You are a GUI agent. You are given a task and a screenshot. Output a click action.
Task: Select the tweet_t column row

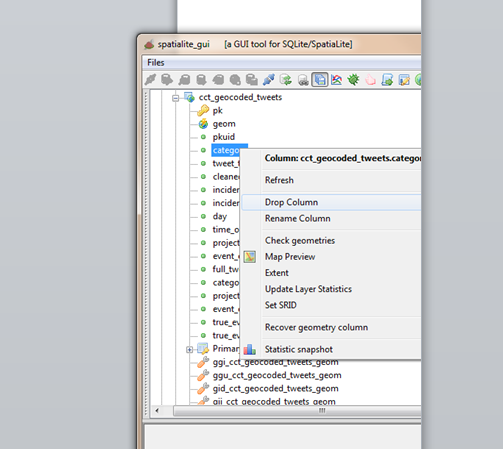(226, 163)
